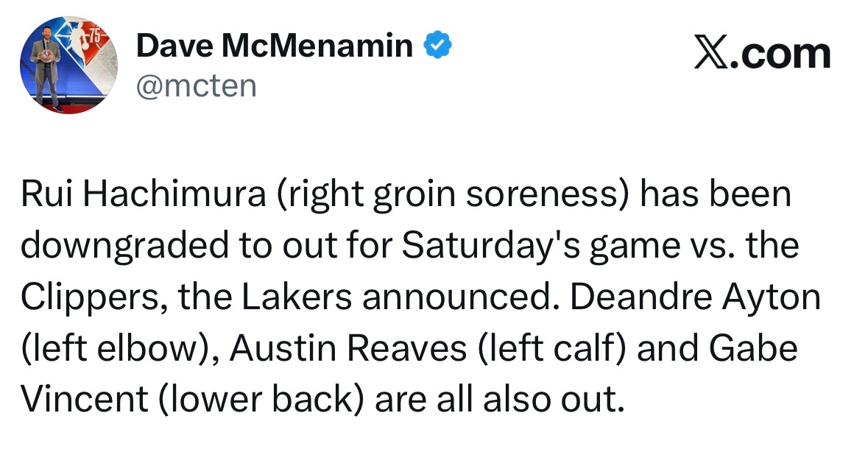This screenshot has height=452, width=868.
Task: Click the blue verified checkmark badge
Action: point(438,46)
